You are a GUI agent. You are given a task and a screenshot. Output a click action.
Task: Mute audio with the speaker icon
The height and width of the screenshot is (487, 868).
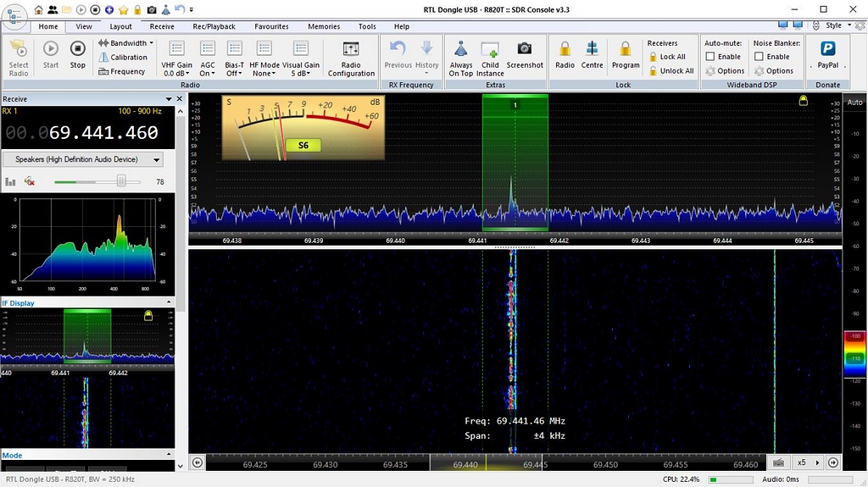click(x=30, y=181)
